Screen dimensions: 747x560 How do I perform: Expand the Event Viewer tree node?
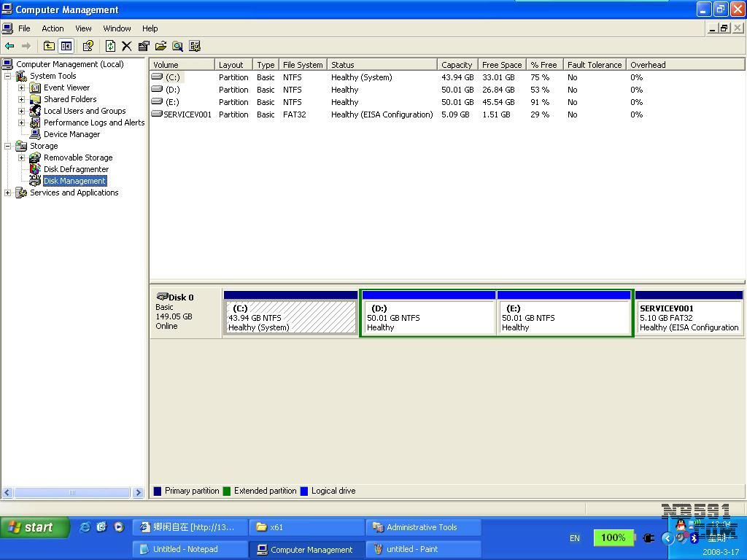[22, 87]
